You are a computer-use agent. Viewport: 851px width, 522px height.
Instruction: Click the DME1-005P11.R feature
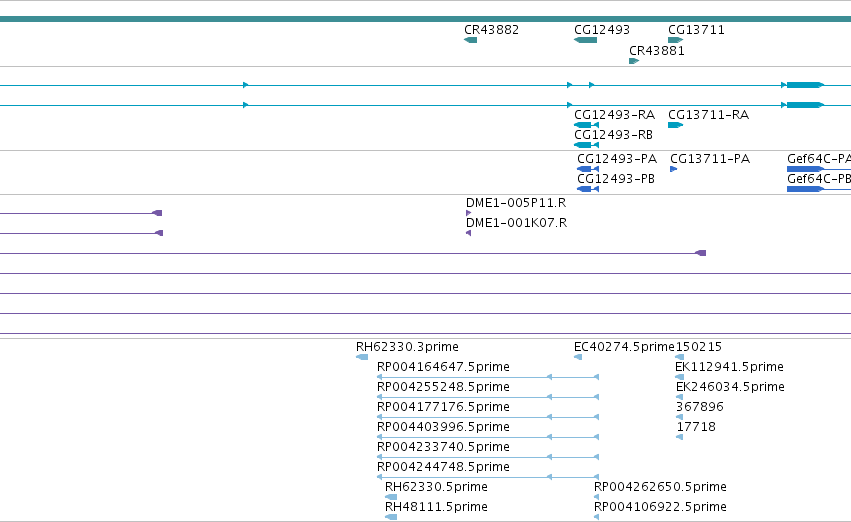tap(468, 213)
